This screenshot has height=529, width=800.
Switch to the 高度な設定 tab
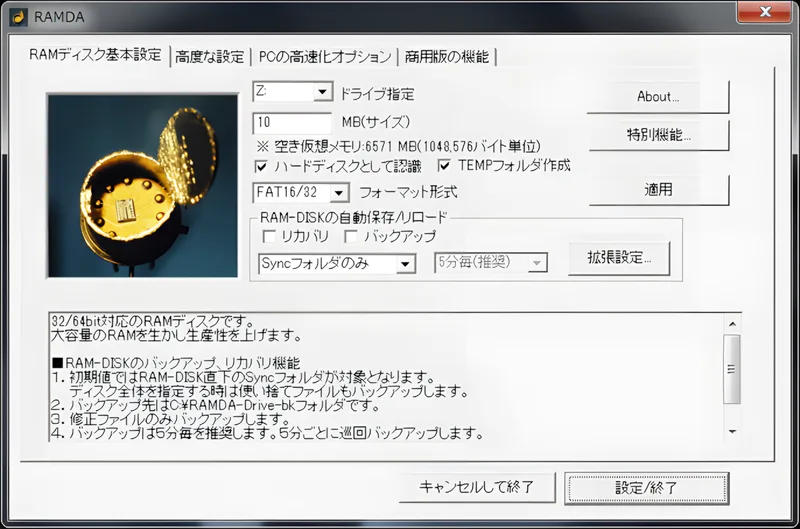[x=209, y=57]
